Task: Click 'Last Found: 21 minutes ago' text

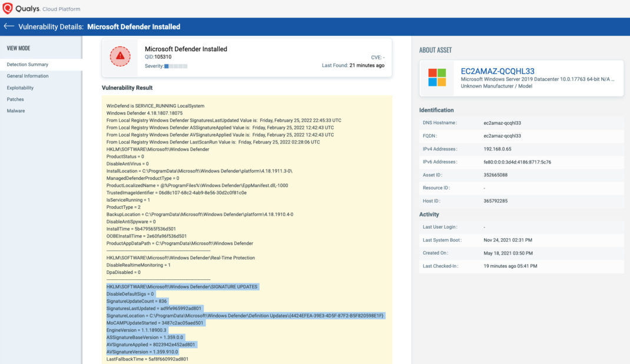Action: click(x=353, y=65)
